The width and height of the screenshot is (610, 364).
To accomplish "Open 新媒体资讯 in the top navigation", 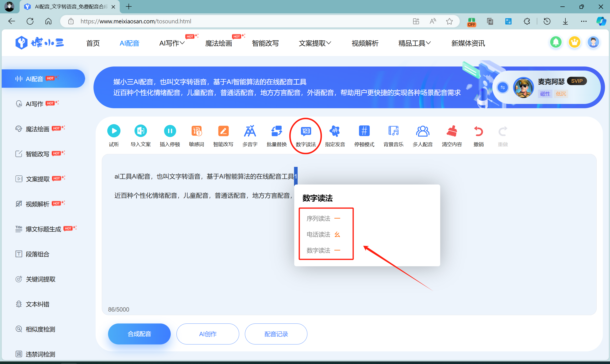I will [468, 43].
